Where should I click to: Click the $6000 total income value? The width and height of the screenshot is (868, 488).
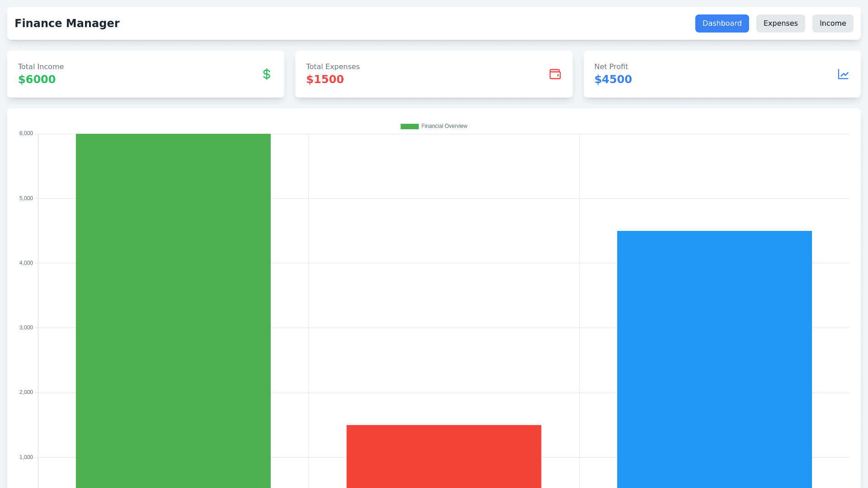tap(37, 80)
